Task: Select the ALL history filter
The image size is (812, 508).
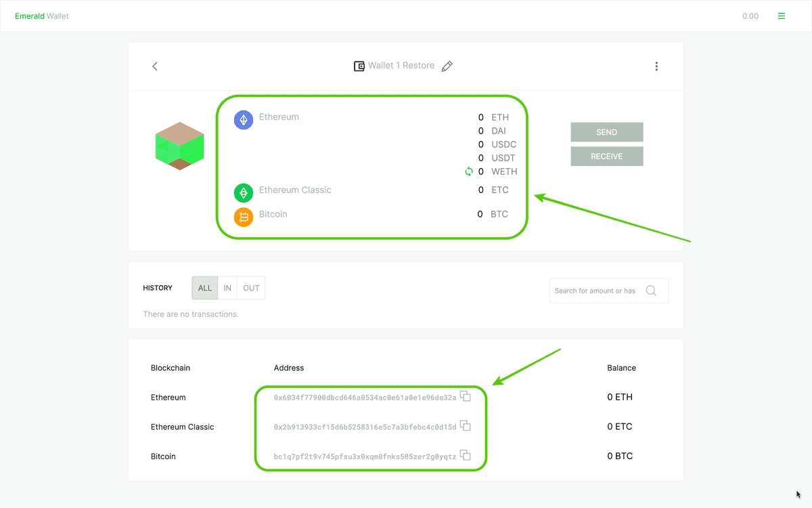Action: click(x=204, y=287)
